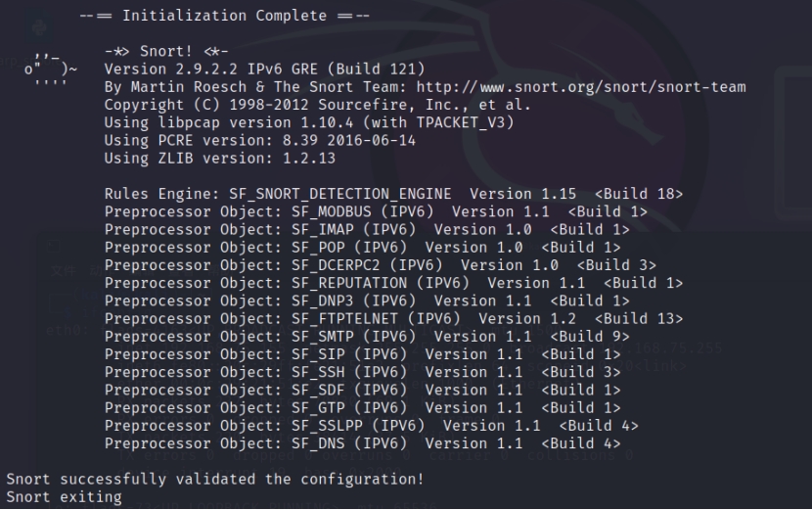Click the SF_DNS preprocessor line
Screen dimensions: 812x510
point(362,443)
